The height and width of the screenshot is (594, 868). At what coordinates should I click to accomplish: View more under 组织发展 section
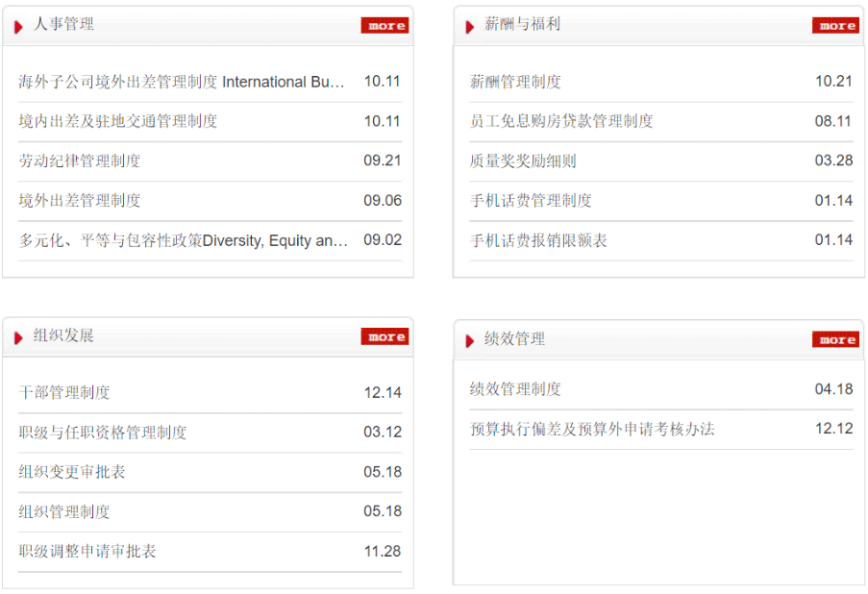[384, 336]
